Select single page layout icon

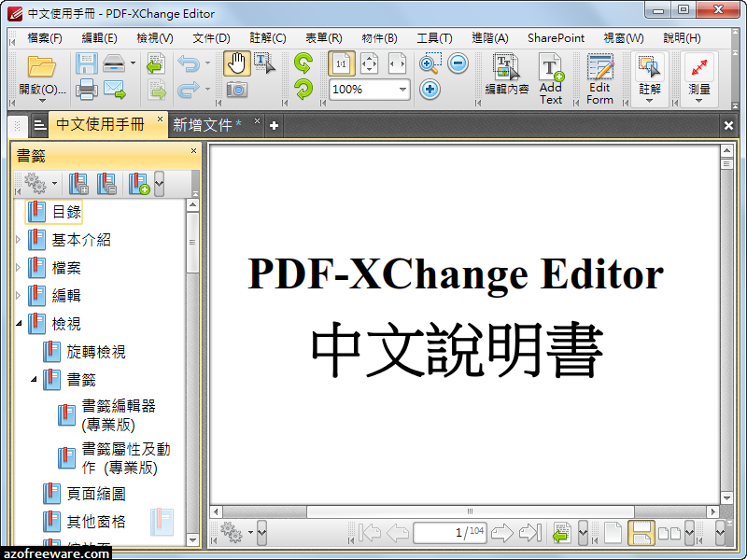coord(613,532)
